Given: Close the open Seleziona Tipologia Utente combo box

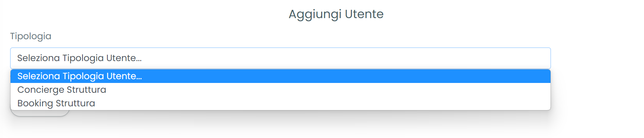Looking at the screenshot, I should [x=280, y=58].
